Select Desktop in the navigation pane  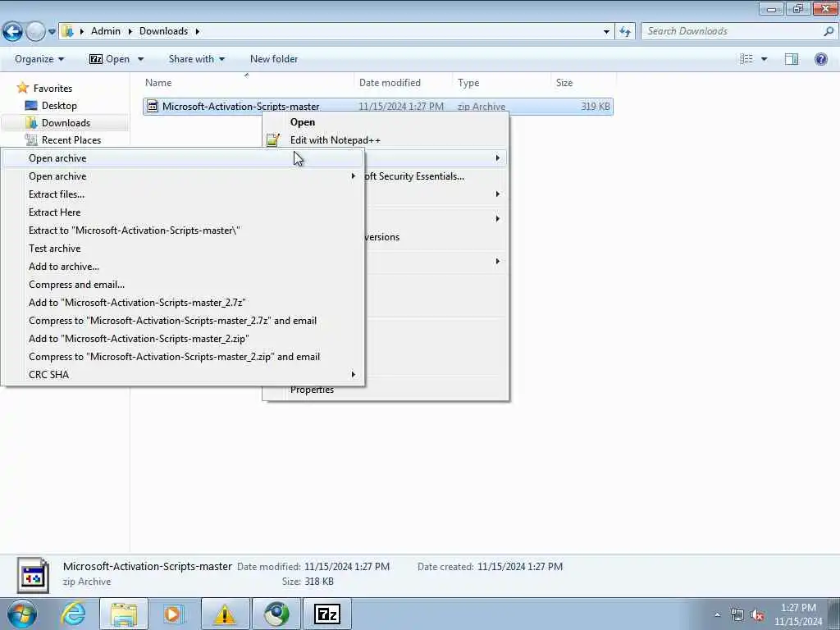(59, 106)
